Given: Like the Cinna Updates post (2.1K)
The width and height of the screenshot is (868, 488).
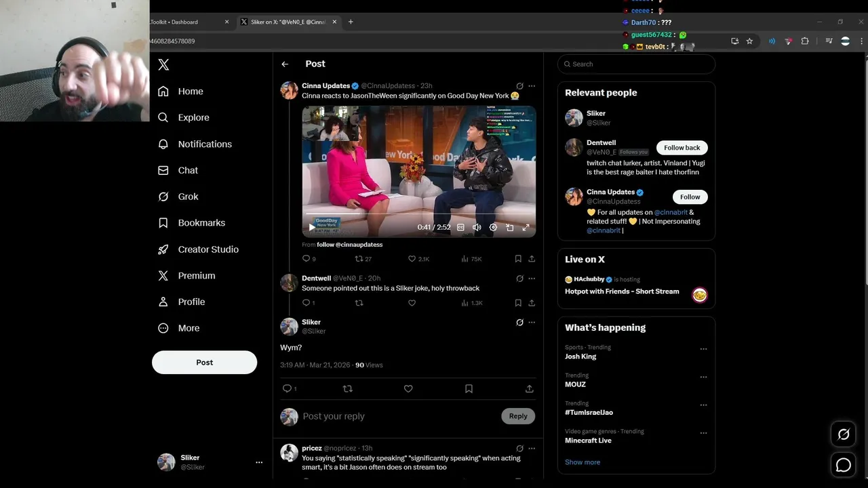Looking at the screenshot, I should [418, 259].
